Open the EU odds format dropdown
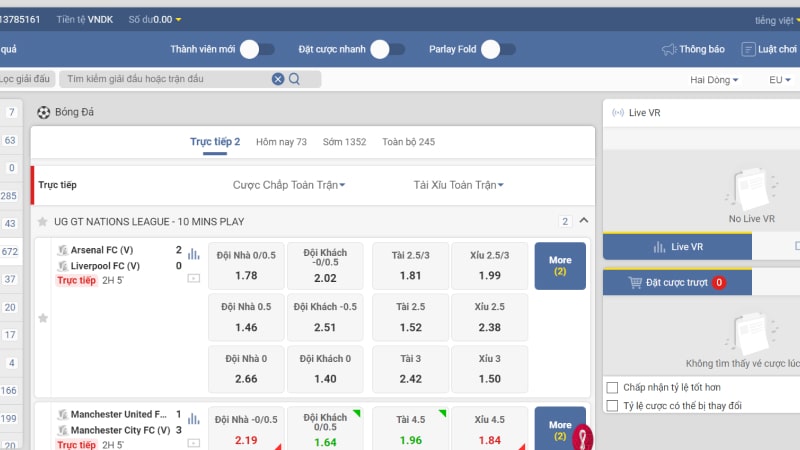The height and width of the screenshot is (450, 800). 780,80
